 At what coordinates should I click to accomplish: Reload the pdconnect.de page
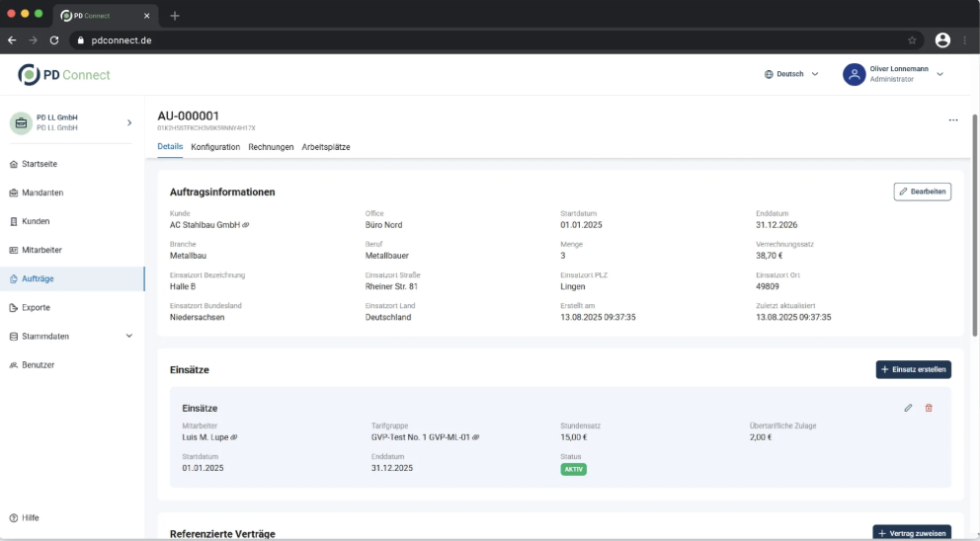point(54,40)
